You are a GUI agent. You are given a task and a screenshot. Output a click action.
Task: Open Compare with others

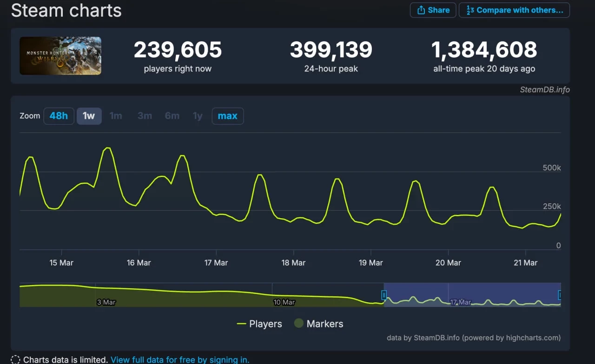tap(514, 10)
